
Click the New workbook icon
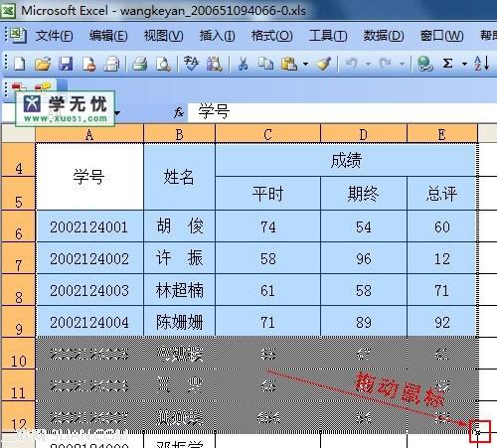point(19,63)
